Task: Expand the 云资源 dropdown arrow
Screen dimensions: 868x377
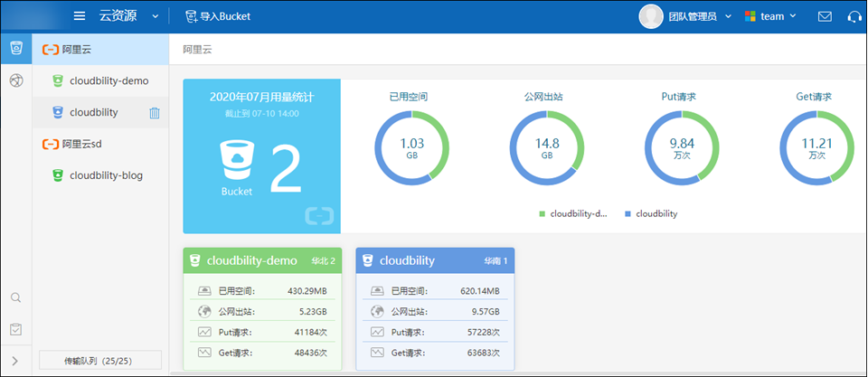Action: coord(155,16)
